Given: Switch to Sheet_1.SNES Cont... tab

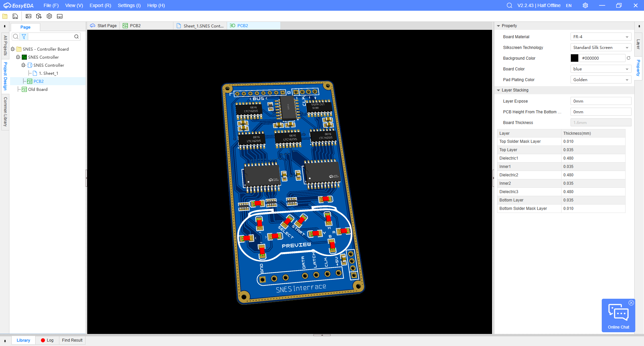Looking at the screenshot, I should 200,26.
